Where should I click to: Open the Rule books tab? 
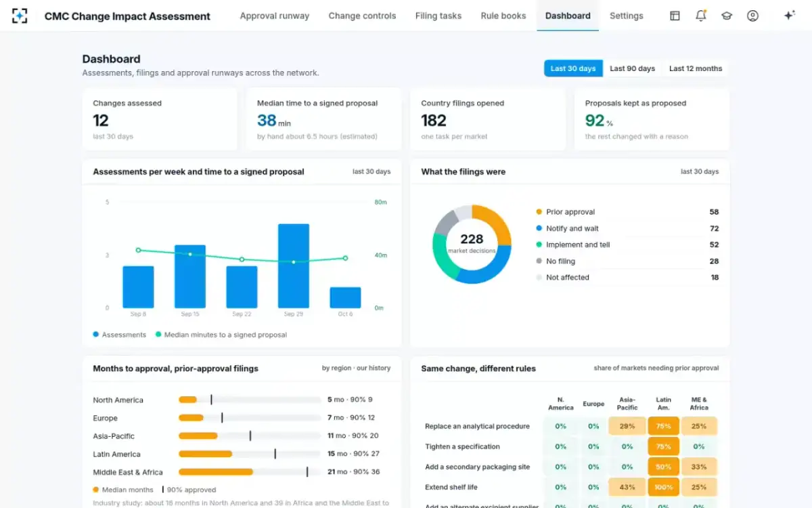pos(503,16)
